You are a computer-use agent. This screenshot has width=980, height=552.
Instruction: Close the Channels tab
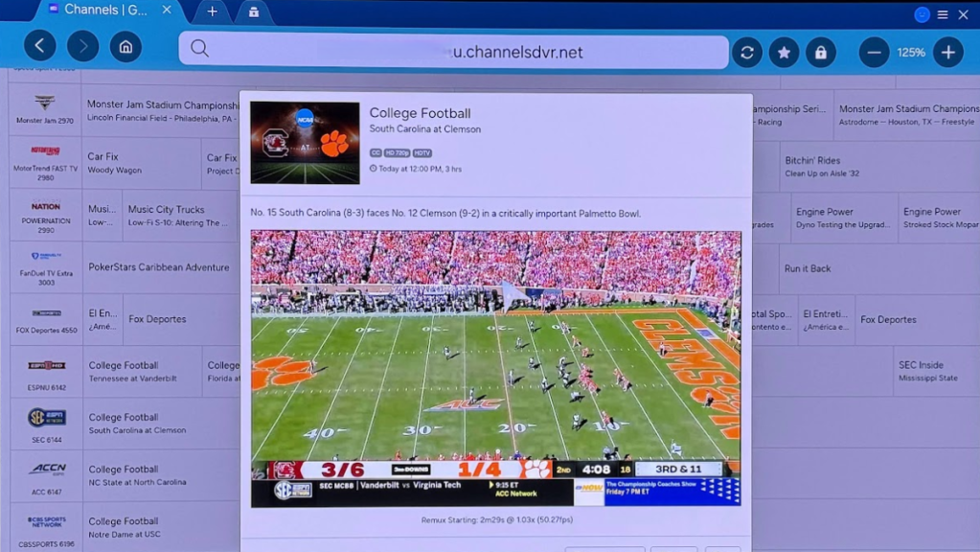click(x=167, y=11)
